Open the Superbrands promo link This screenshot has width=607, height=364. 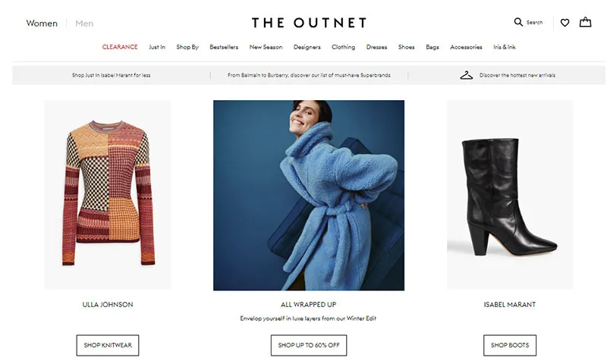309,75
